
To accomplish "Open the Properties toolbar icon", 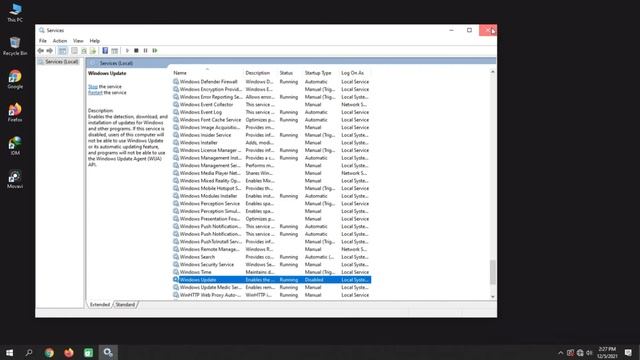I will coord(74,51).
